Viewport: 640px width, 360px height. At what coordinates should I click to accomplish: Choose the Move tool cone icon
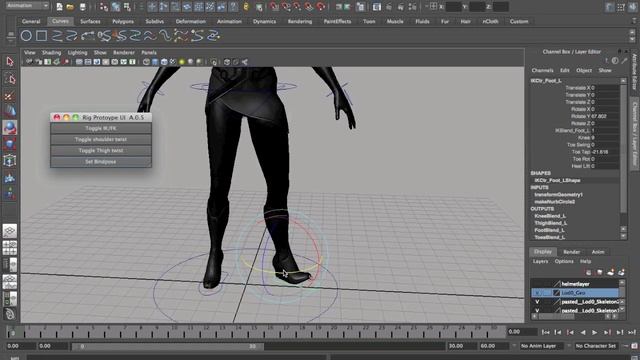point(10,111)
